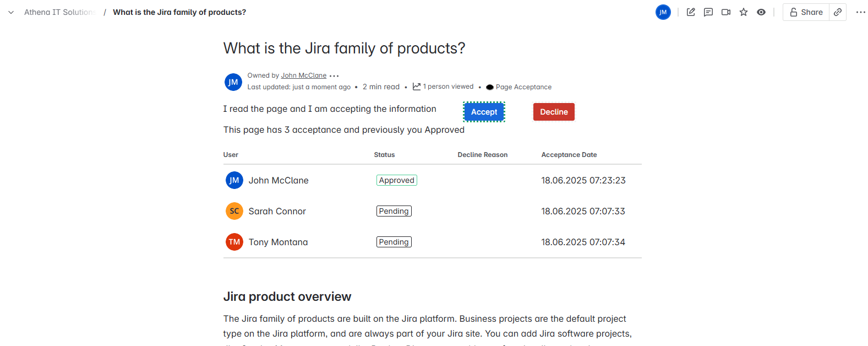Click the date 18.06.2025 07:07:34

tap(583, 242)
